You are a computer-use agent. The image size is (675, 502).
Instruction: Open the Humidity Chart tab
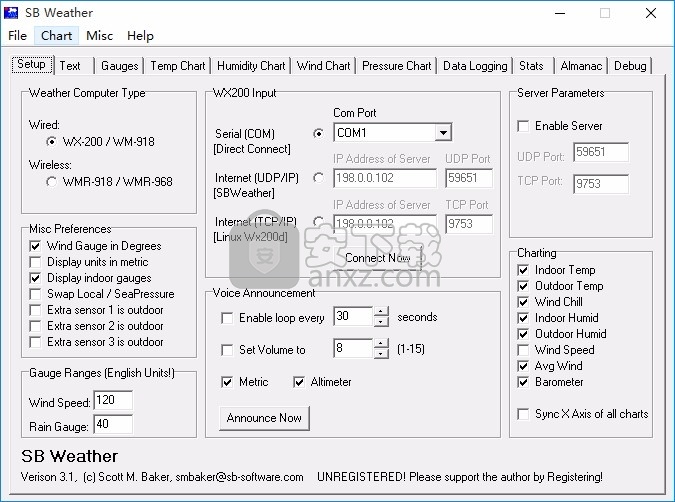coord(251,66)
